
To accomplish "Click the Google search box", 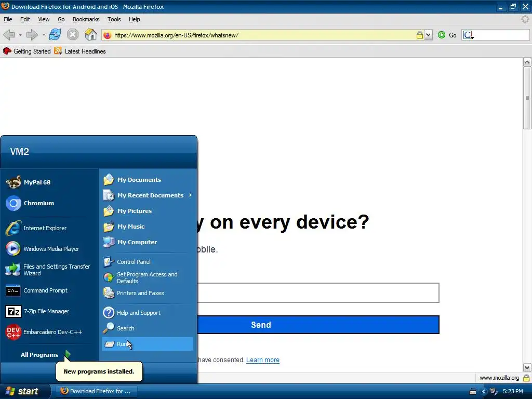I will click(x=502, y=35).
